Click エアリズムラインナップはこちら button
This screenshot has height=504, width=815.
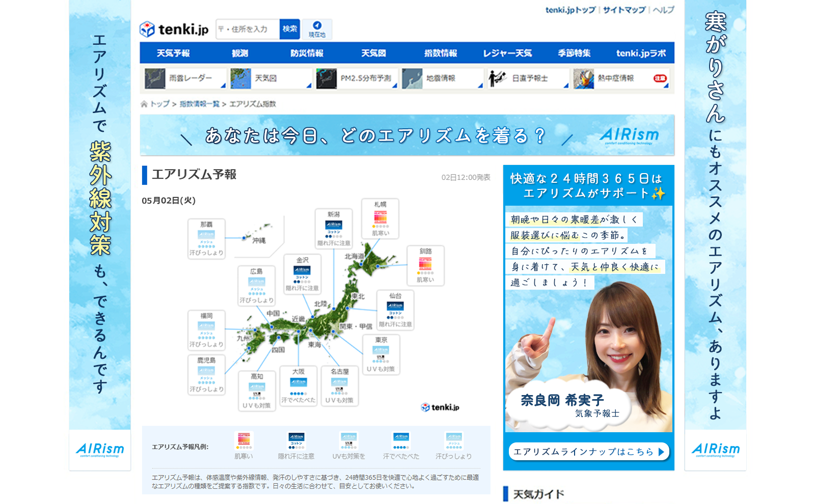point(589,452)
